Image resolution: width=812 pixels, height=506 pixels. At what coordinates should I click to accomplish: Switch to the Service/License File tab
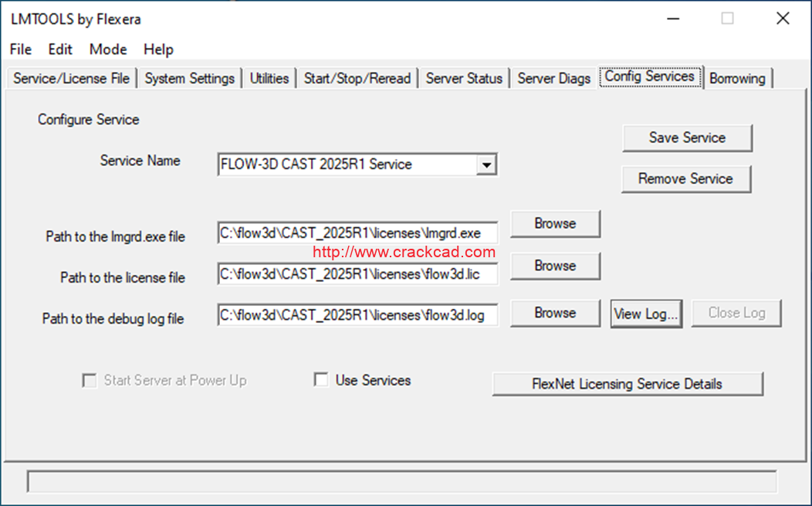(72, 79)
